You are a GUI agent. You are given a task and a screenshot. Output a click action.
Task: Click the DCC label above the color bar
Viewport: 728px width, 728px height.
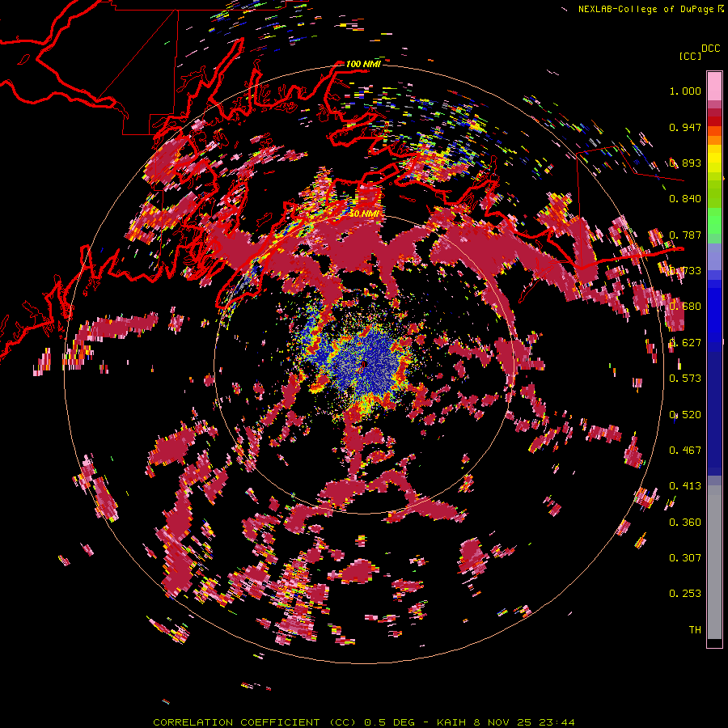coord(710,48)
